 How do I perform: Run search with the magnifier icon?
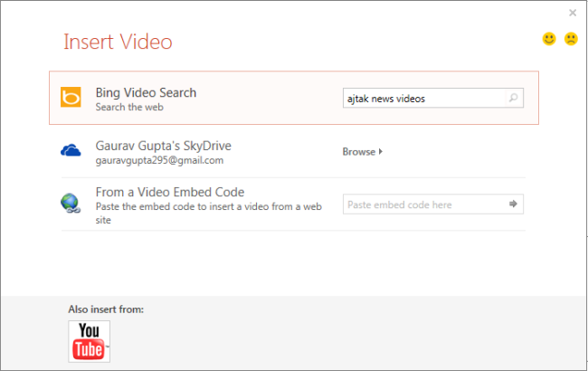pos(514,99)
